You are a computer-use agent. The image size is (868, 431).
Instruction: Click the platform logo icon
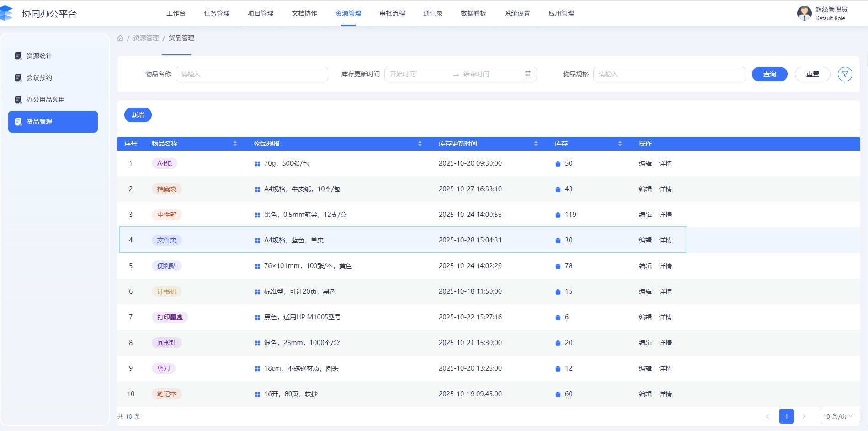(x=6, y=13)
